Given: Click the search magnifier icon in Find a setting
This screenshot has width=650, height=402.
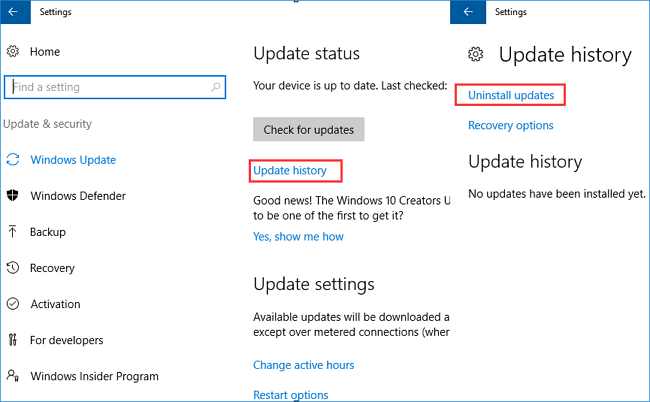Looking at the screenshot, I should click(x=216, y=87).
